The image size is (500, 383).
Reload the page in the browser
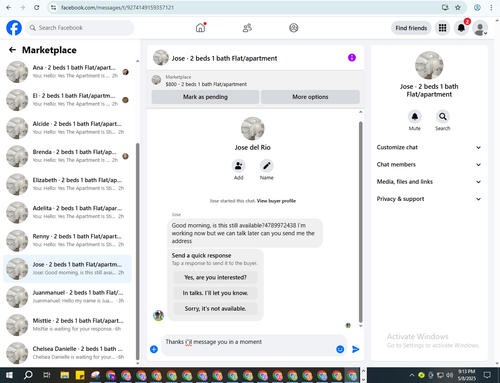37,7
